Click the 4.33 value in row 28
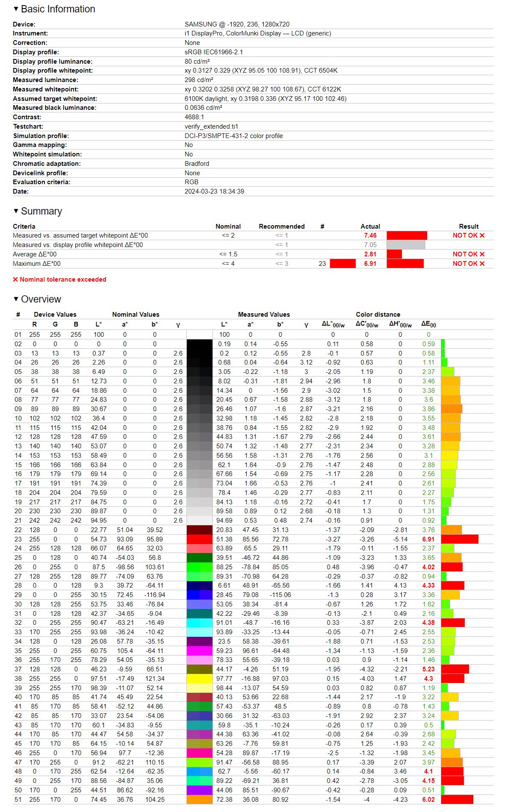The width and height of the screenshot is (513, 812). pos(428,585)
